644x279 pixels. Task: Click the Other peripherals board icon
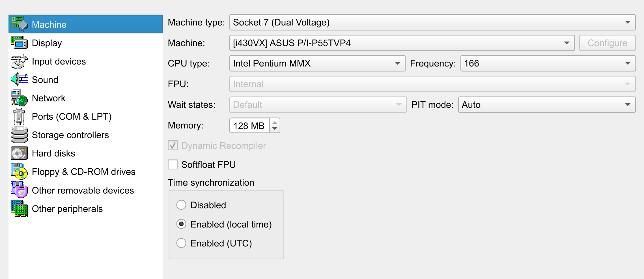tap(19, 209)
